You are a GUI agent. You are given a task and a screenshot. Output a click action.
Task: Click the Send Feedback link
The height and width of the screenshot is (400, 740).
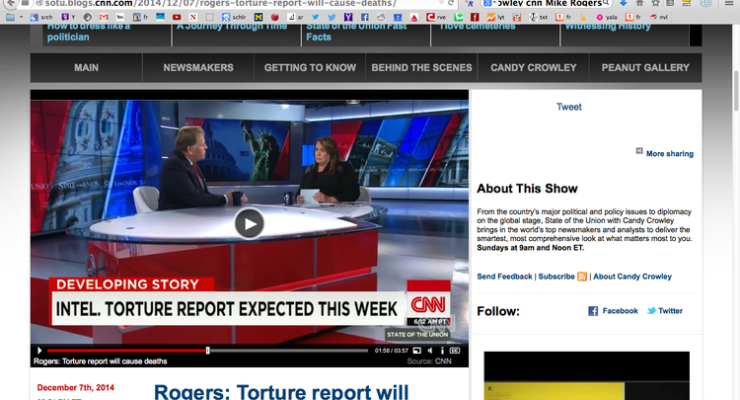click(504, 276)
